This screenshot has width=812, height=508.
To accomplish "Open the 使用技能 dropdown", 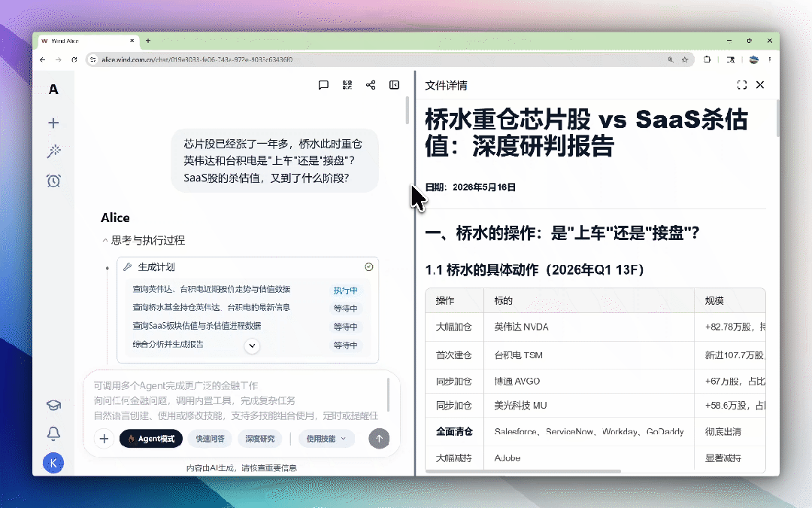I will coord(326,439).
